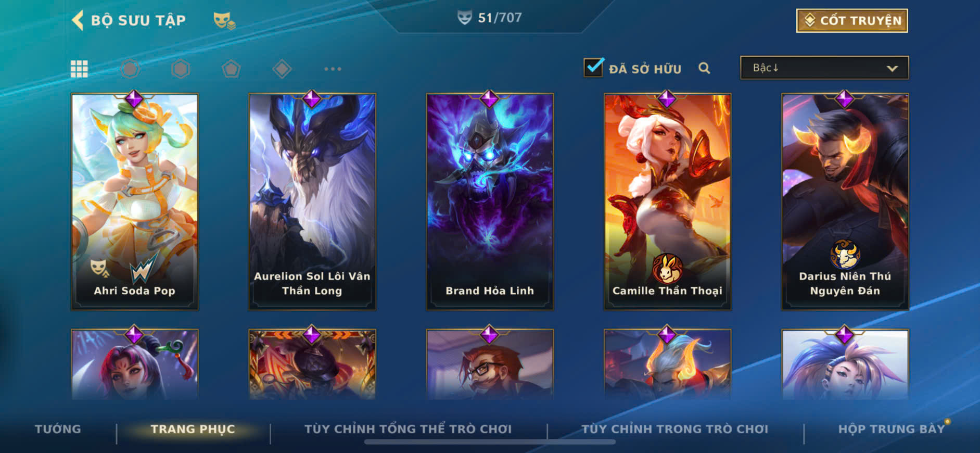This screenshot has width=980, height=453.
Task: Switch to the Tướng tab
Action: click(58, 429)
